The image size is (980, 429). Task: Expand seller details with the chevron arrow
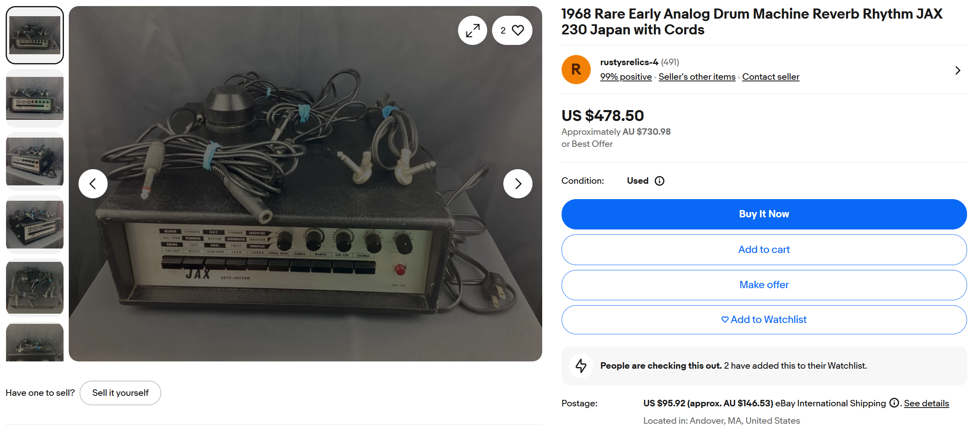(957, 70)
